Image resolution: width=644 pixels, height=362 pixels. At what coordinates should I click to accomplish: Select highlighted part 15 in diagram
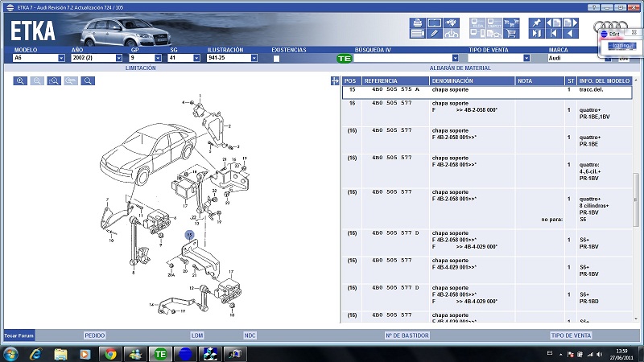pos(189,235)
